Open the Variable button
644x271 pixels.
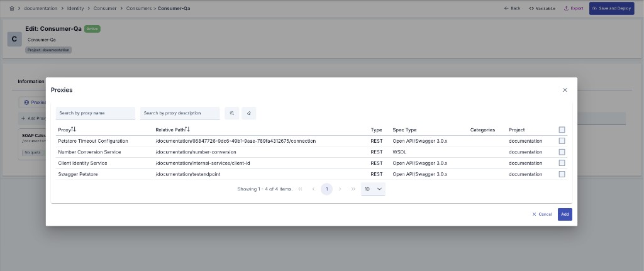tap(542, 8)
